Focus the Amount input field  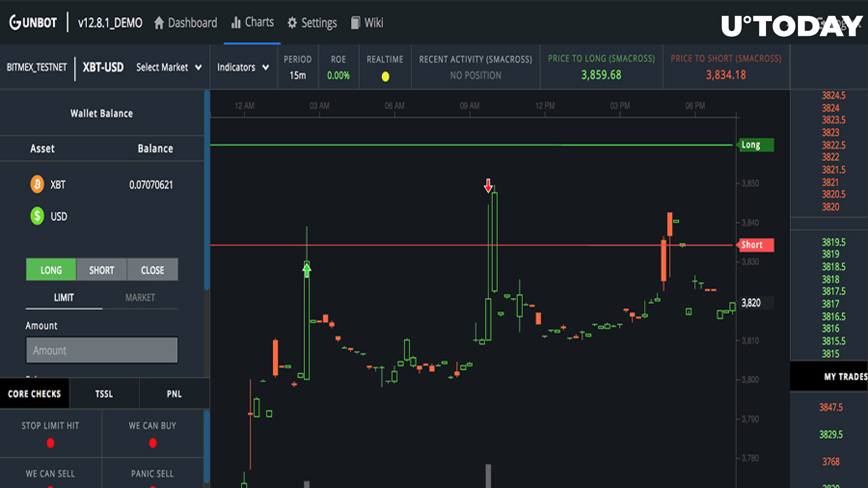(102, 350)
